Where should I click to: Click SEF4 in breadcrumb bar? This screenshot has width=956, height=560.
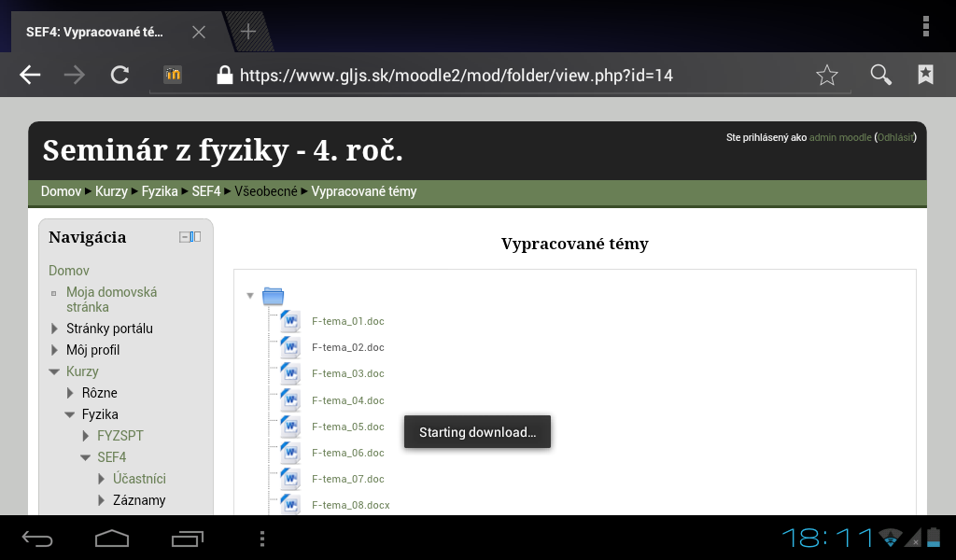point(206,191)
